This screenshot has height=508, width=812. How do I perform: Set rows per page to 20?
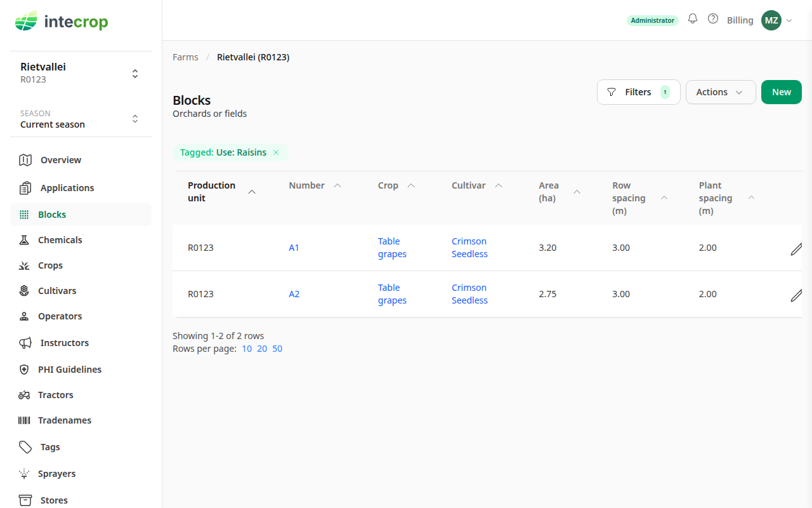[262, 349]
